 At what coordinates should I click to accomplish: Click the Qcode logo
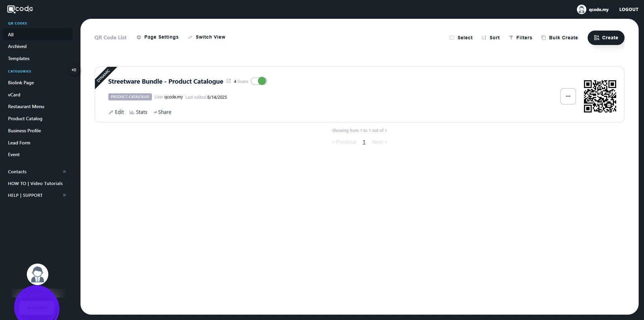tap(20, 9)
